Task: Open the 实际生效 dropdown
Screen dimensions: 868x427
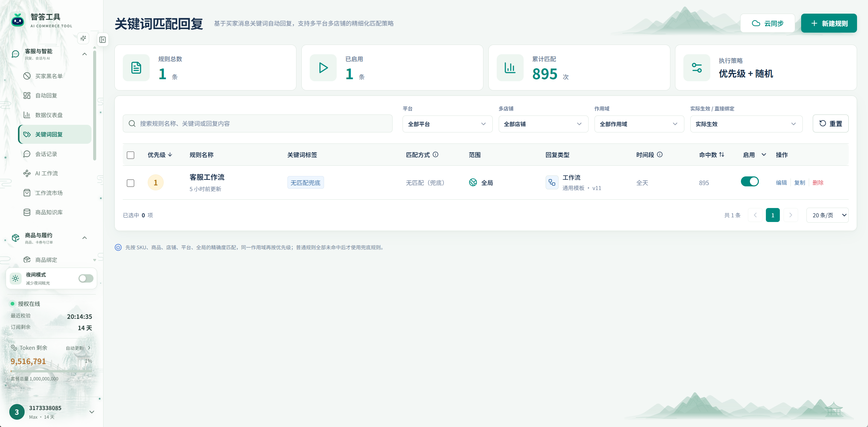Action: pos(746,124)
